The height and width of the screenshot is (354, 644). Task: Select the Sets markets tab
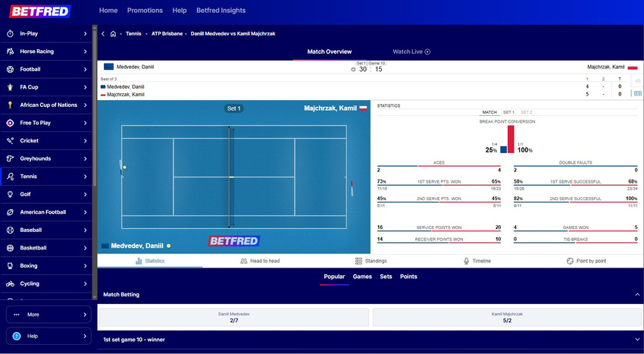[x=386, y=277]
